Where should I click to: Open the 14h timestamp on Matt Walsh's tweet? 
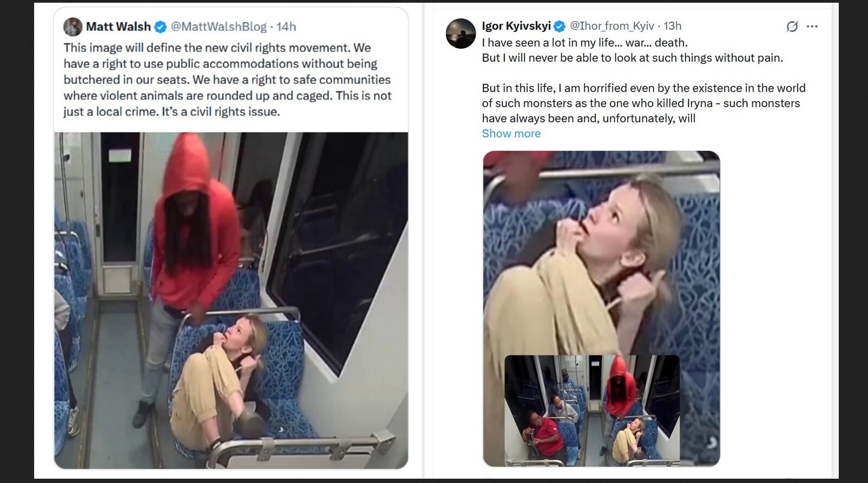click(x=286, y=27)
